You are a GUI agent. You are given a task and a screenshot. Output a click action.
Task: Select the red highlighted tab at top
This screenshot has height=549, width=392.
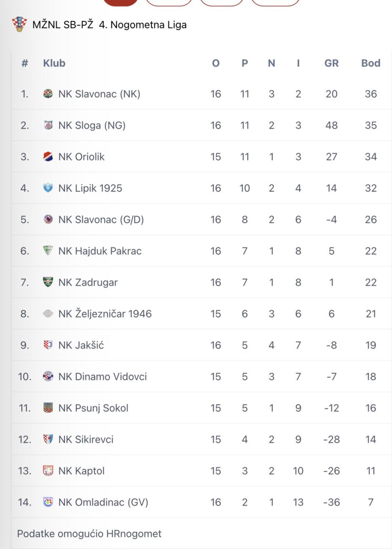[121, 3]
